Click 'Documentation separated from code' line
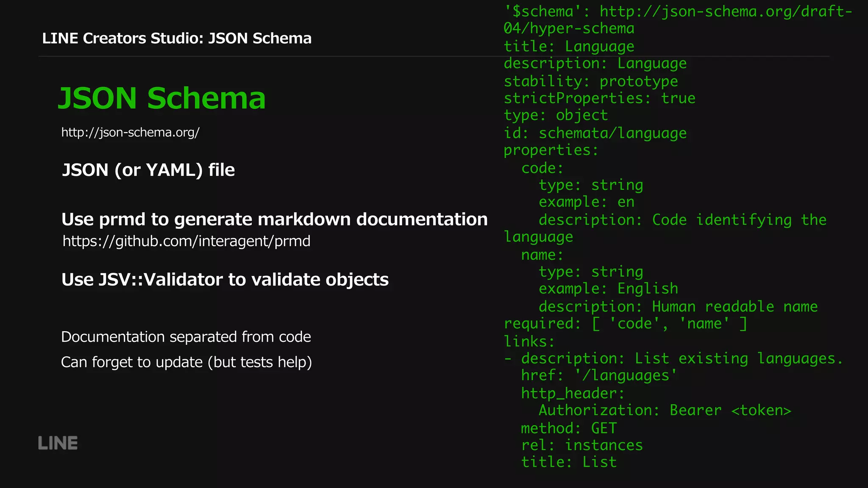Viewport: 868px width, 488px height. click(x=186, y=337)
